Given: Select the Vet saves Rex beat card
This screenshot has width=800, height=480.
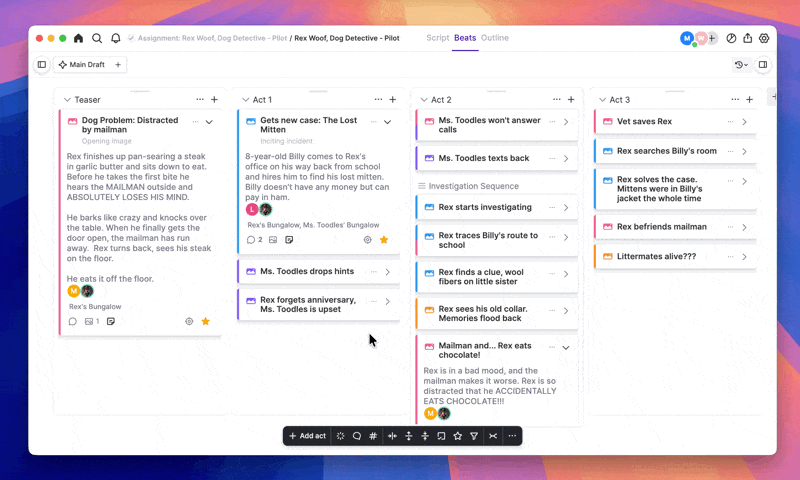Looking at the screenshot, I should click(658, 122).
